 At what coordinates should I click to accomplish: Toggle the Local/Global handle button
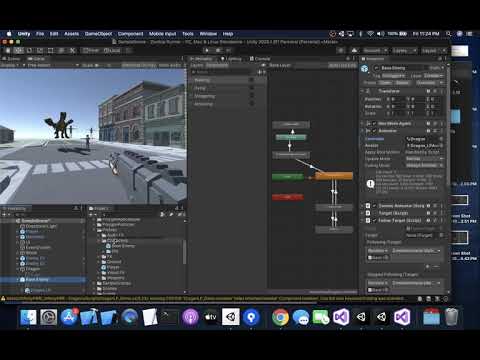click(x=112, y=50)
